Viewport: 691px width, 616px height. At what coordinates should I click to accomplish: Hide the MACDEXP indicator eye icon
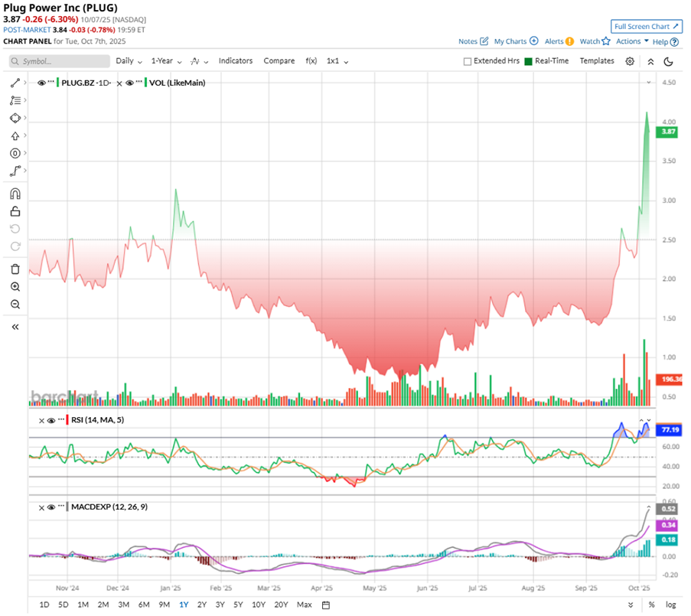pyautogui.click(x=51, y=507)
